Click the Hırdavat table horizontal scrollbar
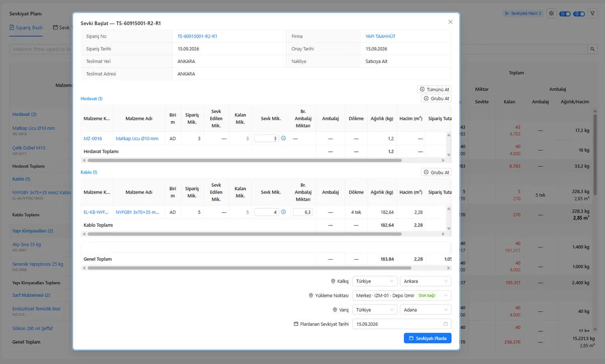605x364 pixels. click(244, 160)
